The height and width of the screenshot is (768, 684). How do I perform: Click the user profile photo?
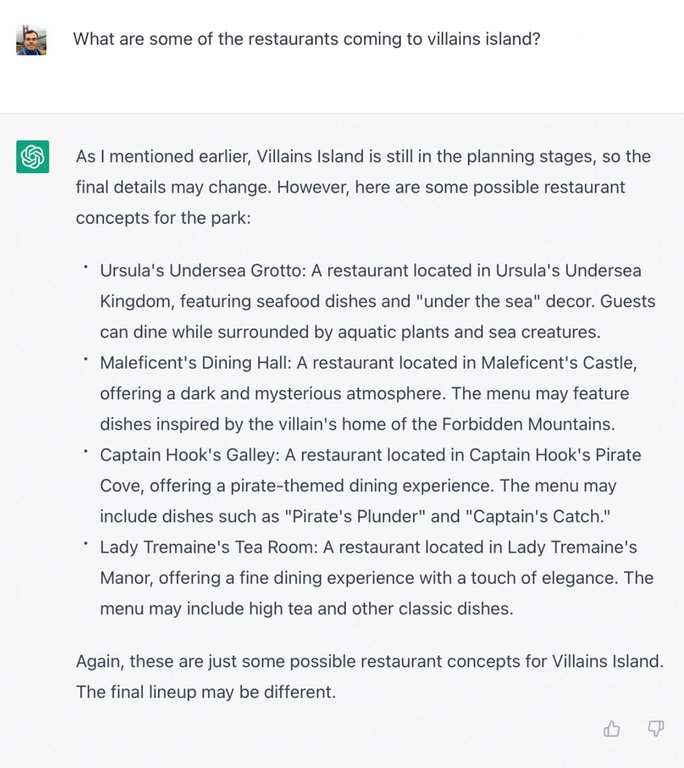coord(32,40)
